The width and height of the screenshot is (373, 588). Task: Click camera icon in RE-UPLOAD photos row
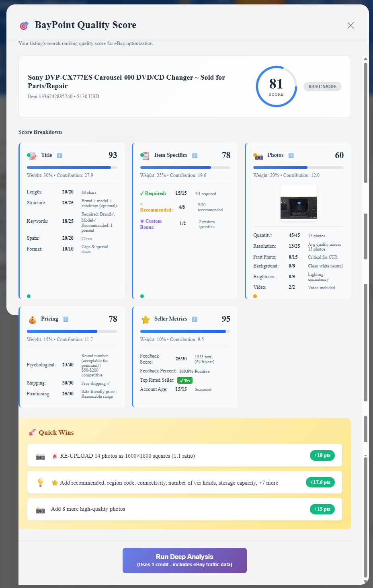[x=41, y=456]
